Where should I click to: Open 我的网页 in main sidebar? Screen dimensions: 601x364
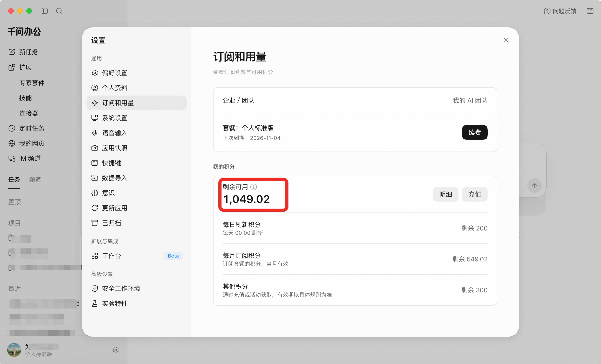27,143
